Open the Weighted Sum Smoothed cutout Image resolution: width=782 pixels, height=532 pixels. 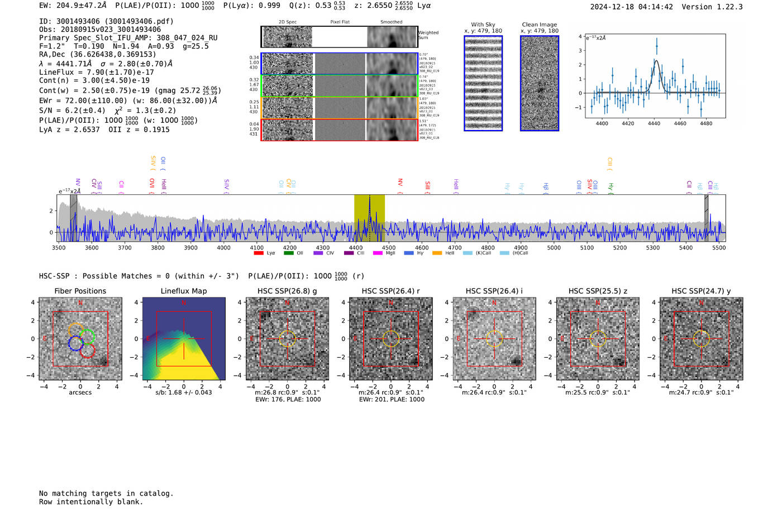pyautogui.click(x=392, y=37)
